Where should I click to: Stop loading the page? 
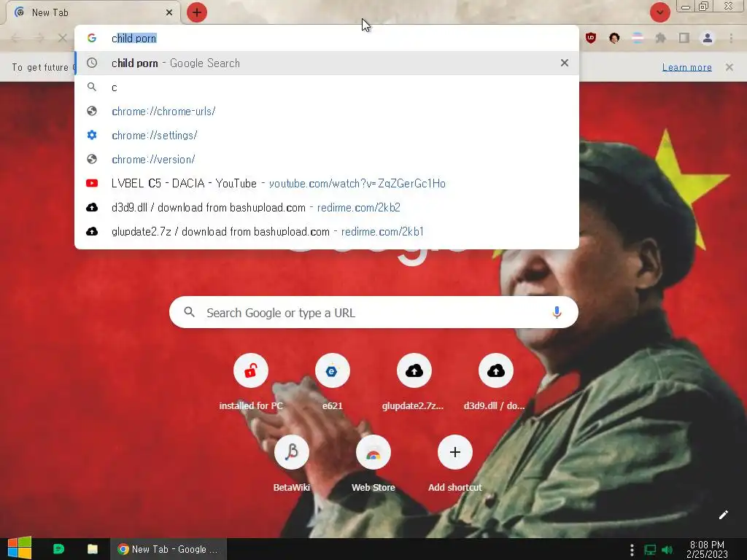pos(63,38)
